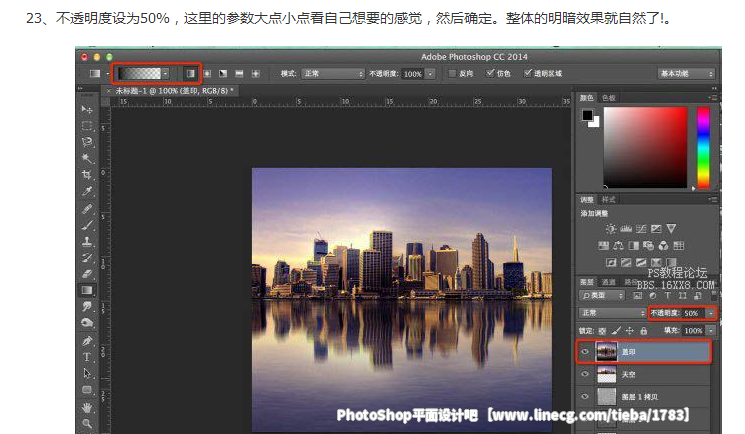Click the gradient preview to edit it
Image resolution: width=745 pixels, height=434 pixels.
coord(139,74)
